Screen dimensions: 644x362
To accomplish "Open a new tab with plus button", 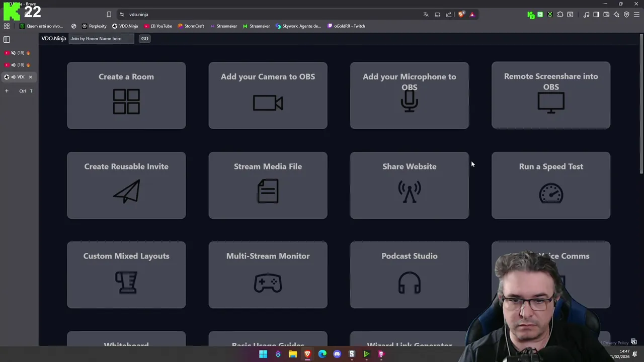I will (x=7, y=91).
